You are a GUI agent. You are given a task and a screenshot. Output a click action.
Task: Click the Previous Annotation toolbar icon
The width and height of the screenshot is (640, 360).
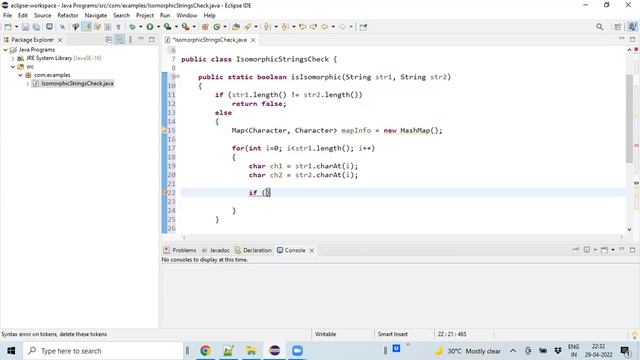point(285,27)
